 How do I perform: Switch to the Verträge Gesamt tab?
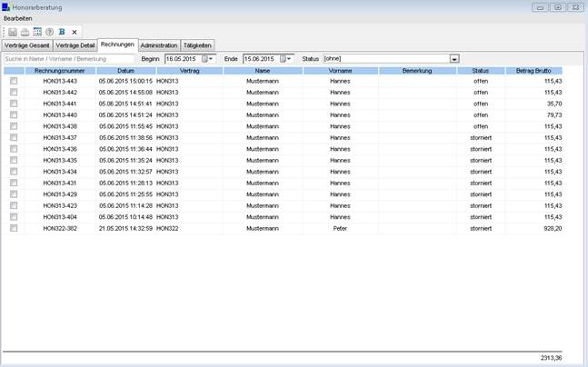click(x=26, y=45)
